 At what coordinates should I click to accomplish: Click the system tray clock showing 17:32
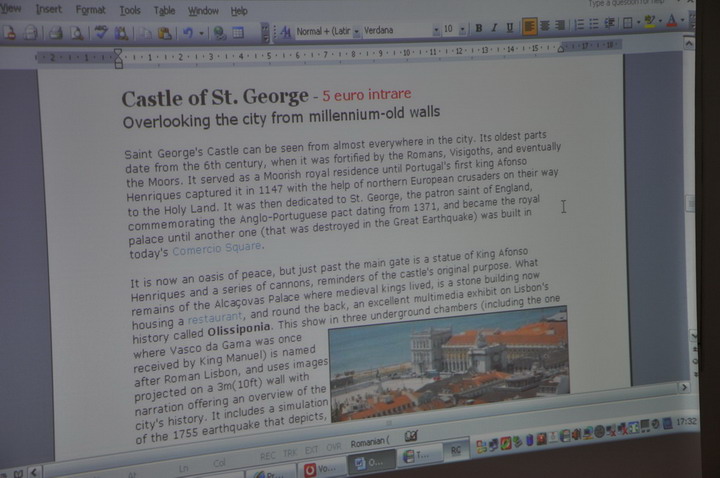pos(686,422)
